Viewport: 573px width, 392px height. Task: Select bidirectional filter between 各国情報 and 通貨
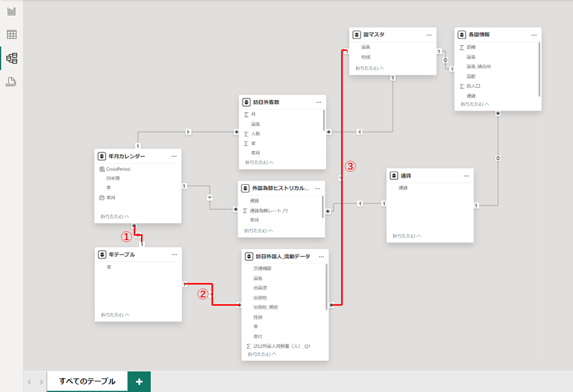pos(498,158)
